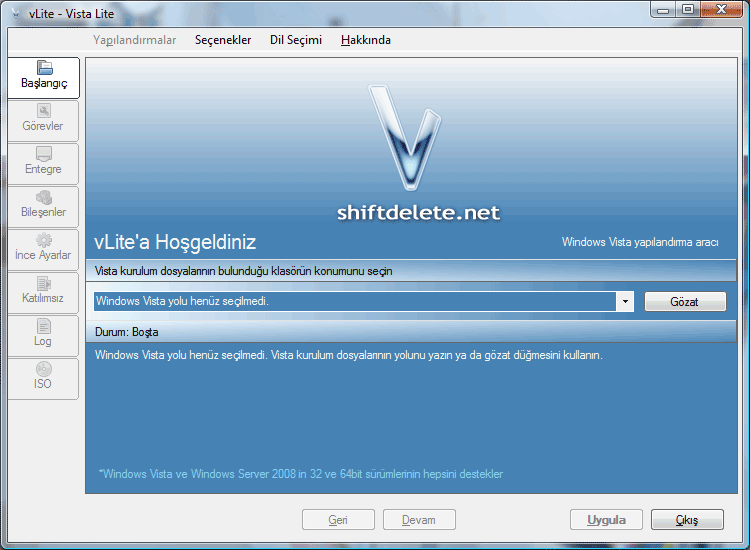Viewport: 750px width, 550px height.
Task: Click the Geri back button
Action: click(338, 520)
